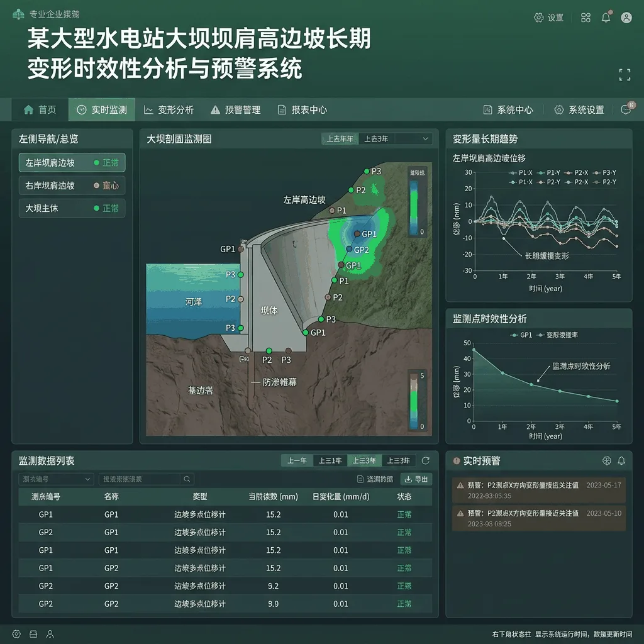Click data point at 1年 in timeliness chart
This screenshot has width=644, height=644.
(502, 373)
